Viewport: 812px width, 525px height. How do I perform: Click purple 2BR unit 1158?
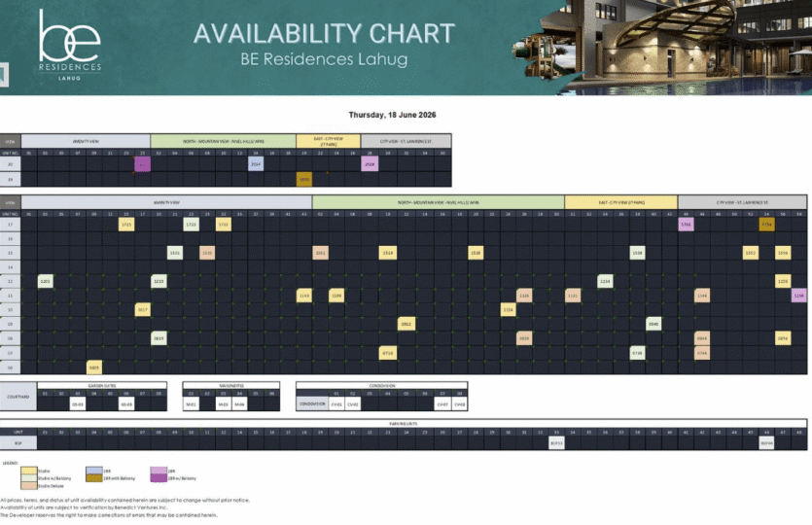pyautogui.click(x=799, y=296)
